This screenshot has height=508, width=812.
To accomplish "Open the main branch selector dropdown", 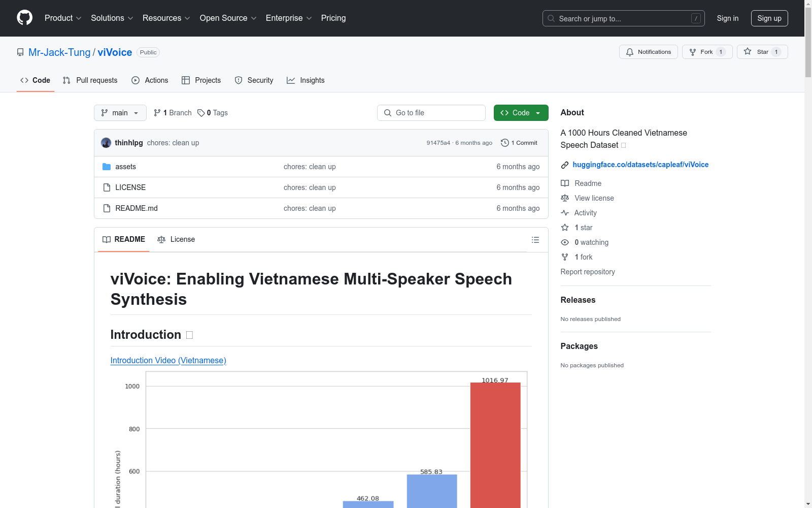I will [x=120, y=113].
